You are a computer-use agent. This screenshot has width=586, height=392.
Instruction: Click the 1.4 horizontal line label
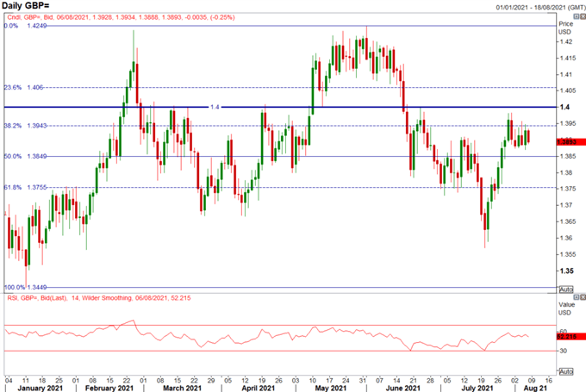tap(215, 107)
